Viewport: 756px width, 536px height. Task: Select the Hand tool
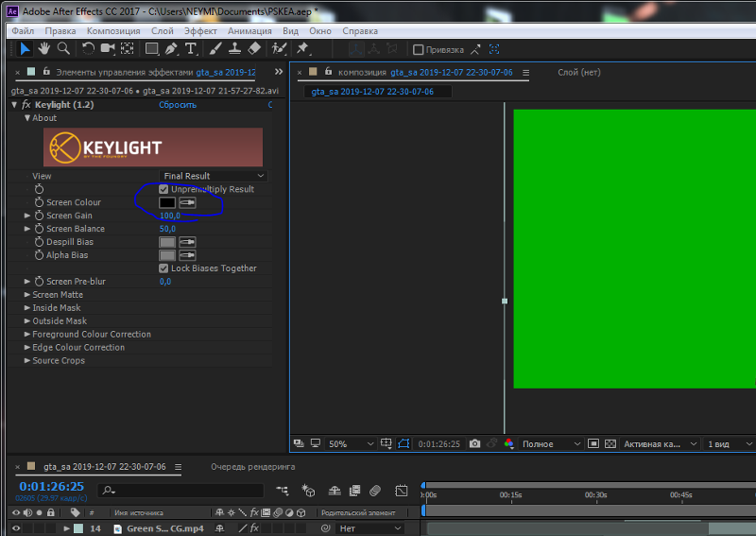tap(43, 49)
